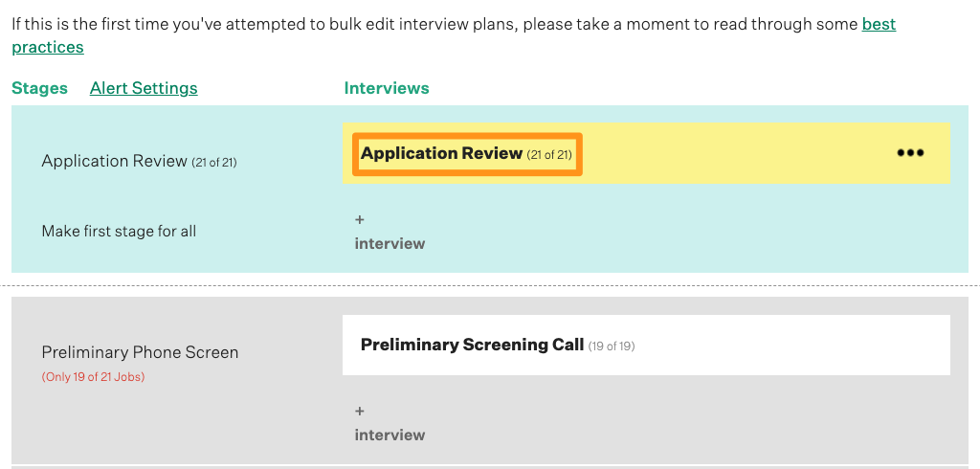This screenshot has width=980, height=469.
Task: Click the 21 of 21 count beside the left stage name
Action: 214,162
